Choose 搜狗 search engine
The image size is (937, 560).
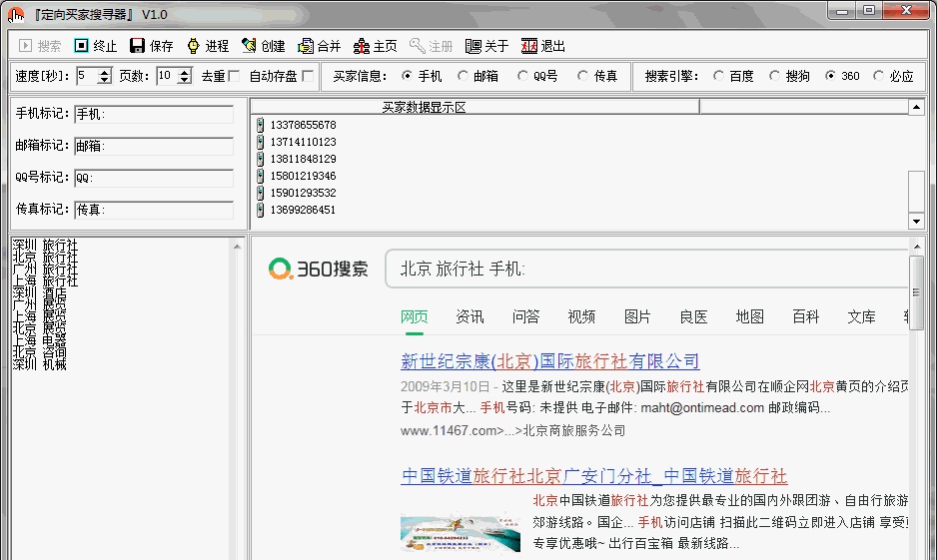(x=774, y=76)
